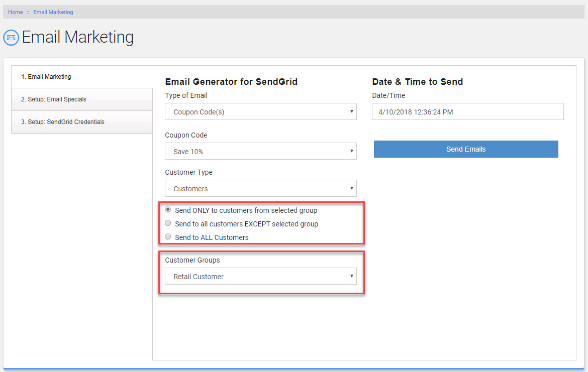Choose "Send to all customers EXCEPT selected group"
This screenshot has width=588, height=372.
click(x=168, y=223)
